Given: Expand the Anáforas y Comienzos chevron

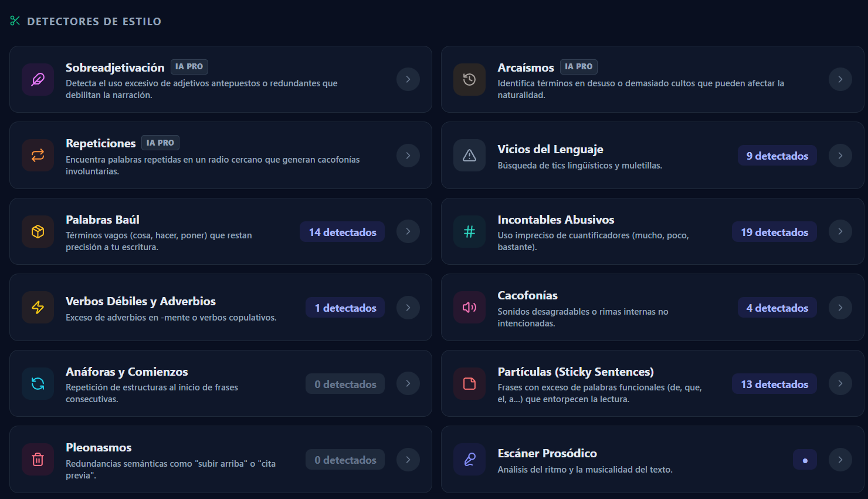Looking at the screenshot, I should click(408, 383).
